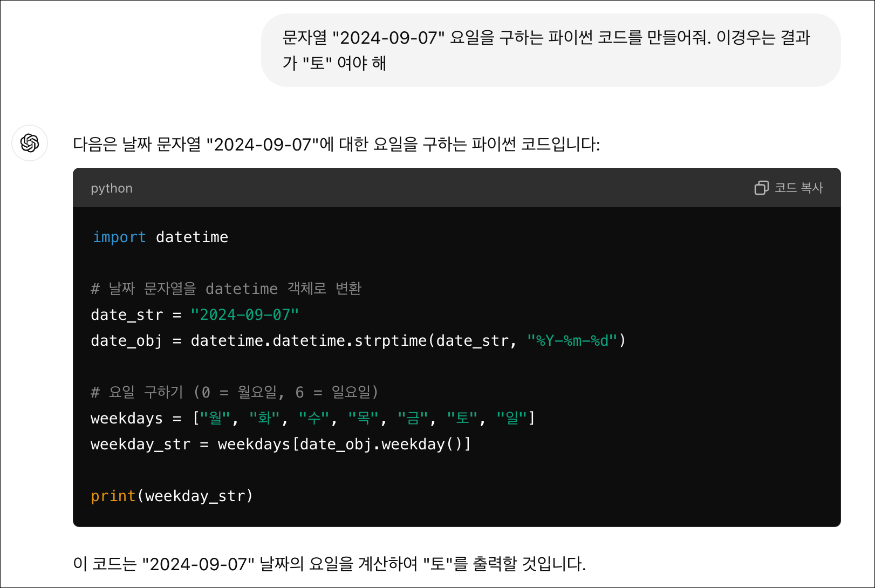Select the date_str variable assignment line
The image size is (875, 588).
pos(194,314)
